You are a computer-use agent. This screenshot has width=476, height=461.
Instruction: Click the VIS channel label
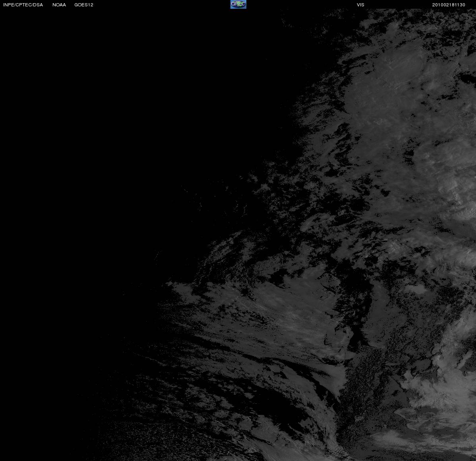click(361, 5)
